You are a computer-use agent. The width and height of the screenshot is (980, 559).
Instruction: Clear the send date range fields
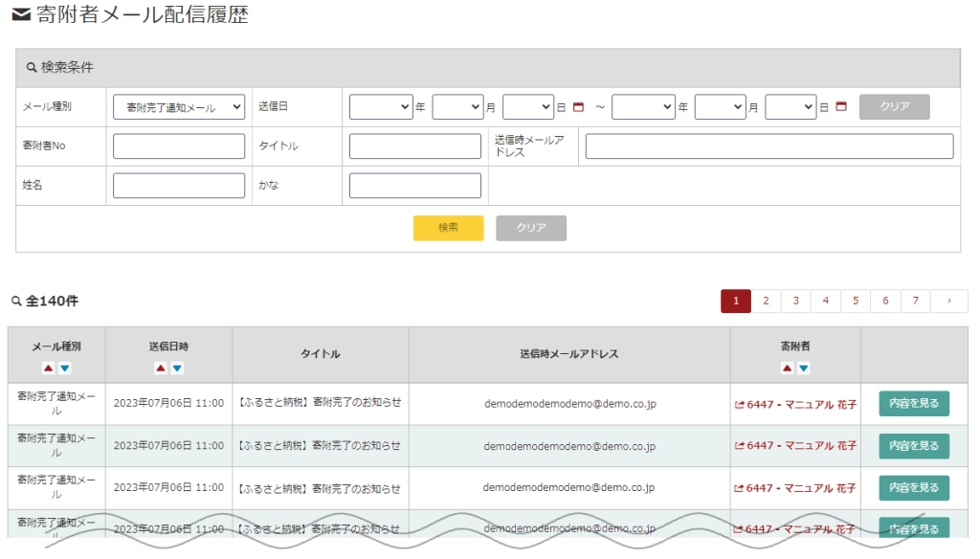(894, 107)
